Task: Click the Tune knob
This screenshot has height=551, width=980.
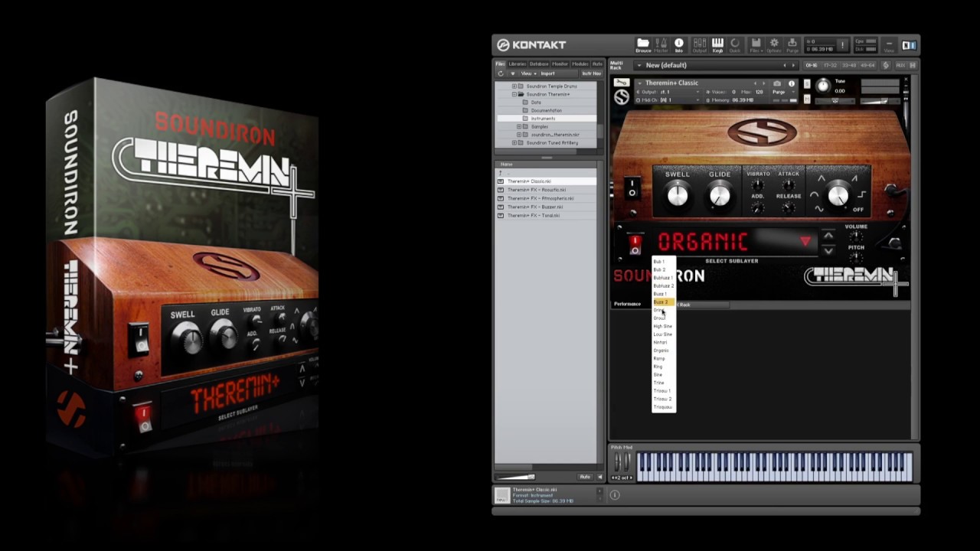Action: (x=823, y=86)
